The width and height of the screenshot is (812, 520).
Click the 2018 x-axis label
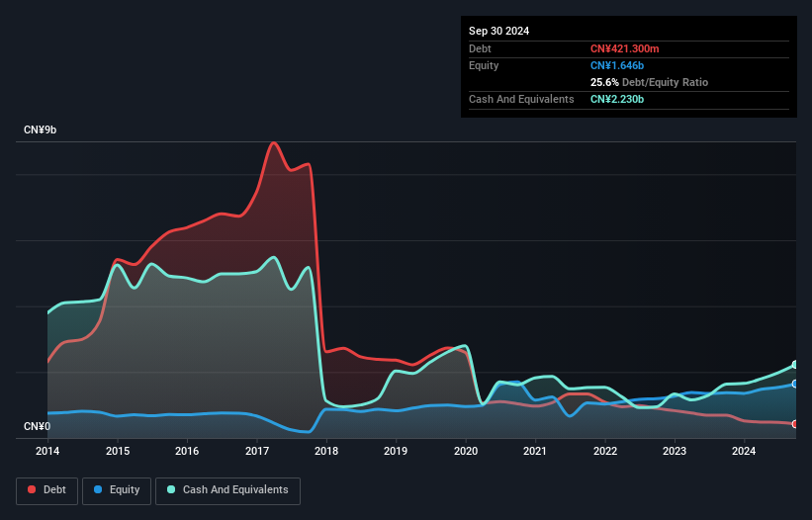[326, 451]
